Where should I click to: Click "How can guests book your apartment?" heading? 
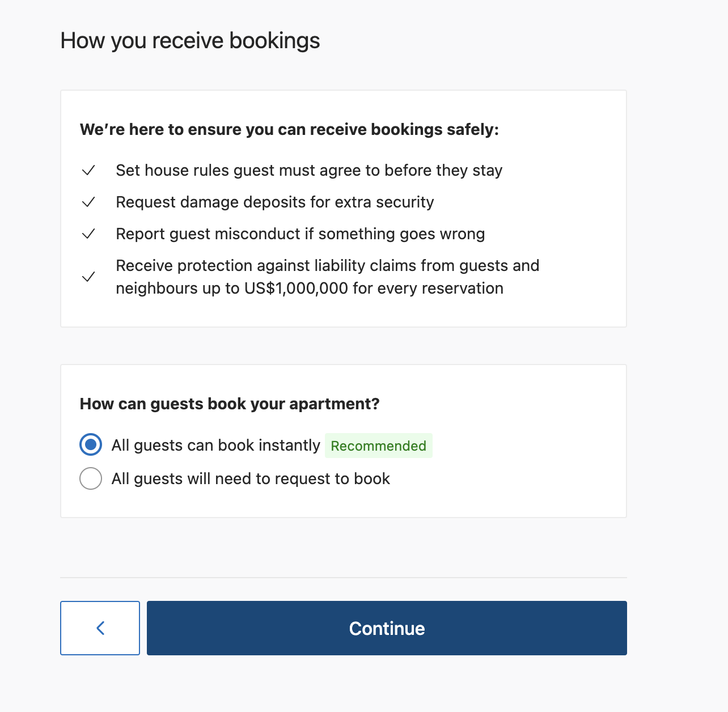point(230,404)
